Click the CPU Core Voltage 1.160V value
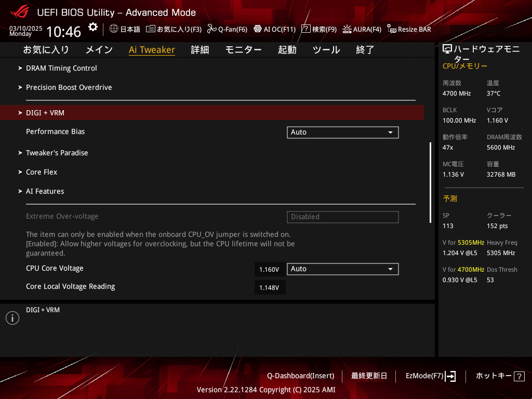532x399 pixels. [270, 270]
